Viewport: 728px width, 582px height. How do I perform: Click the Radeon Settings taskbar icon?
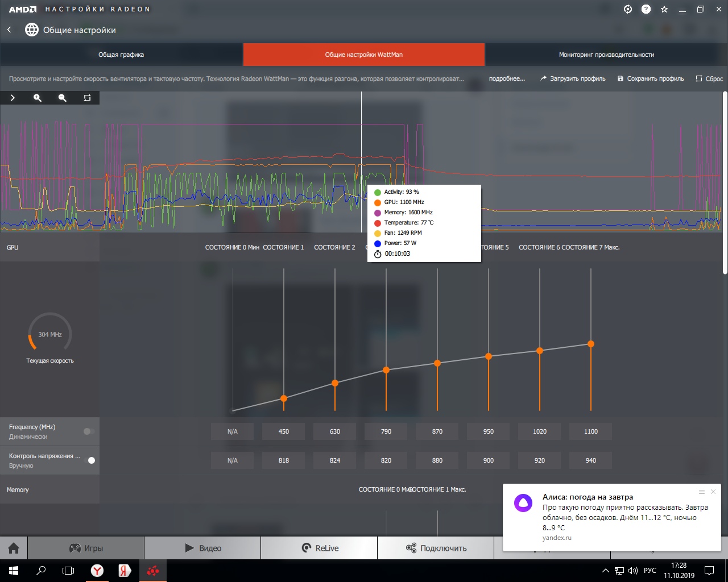coord(152,571)
